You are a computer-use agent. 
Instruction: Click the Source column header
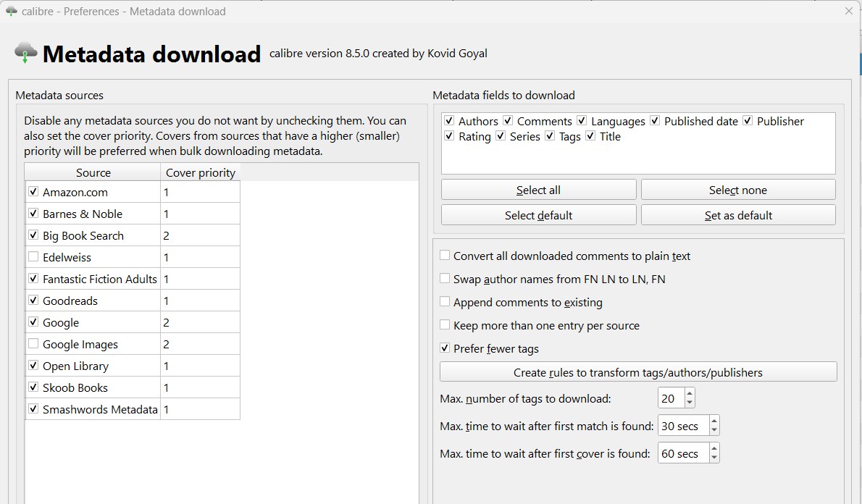[x=93, y=172]
